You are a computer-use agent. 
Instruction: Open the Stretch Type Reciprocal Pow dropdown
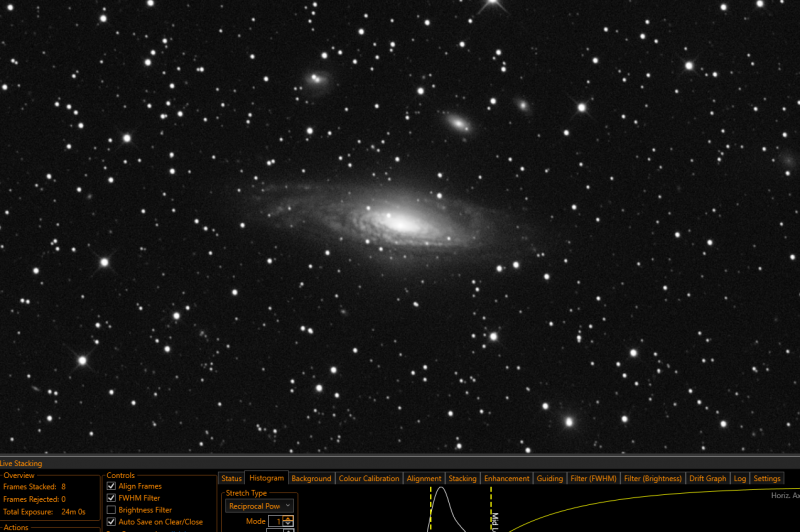point(259,506)
